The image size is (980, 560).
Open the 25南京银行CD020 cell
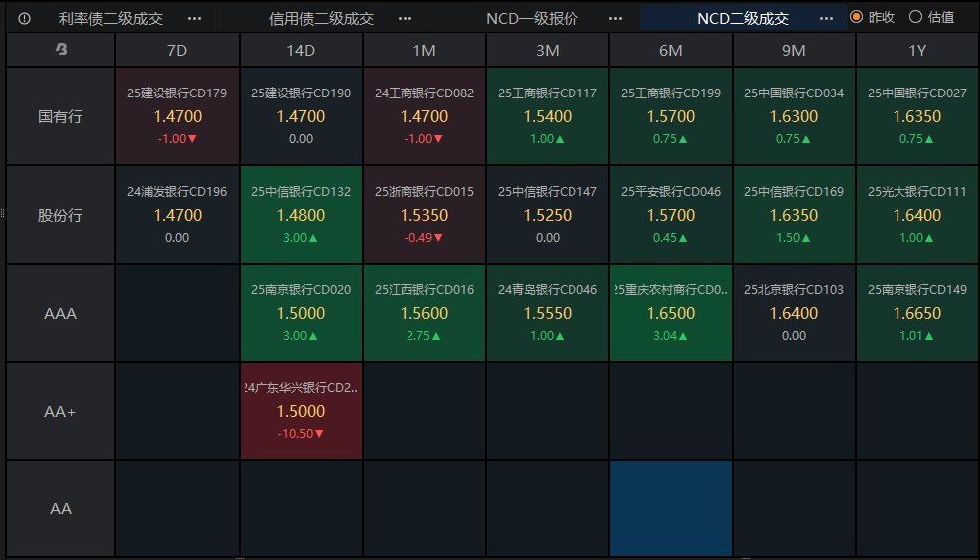(300, 312)
